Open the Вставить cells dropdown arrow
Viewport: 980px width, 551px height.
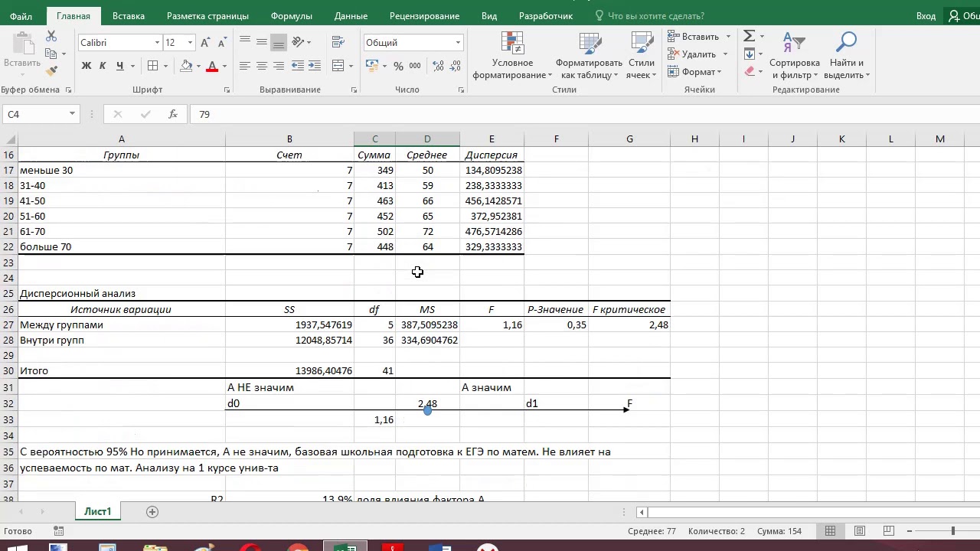coord(728,36)
